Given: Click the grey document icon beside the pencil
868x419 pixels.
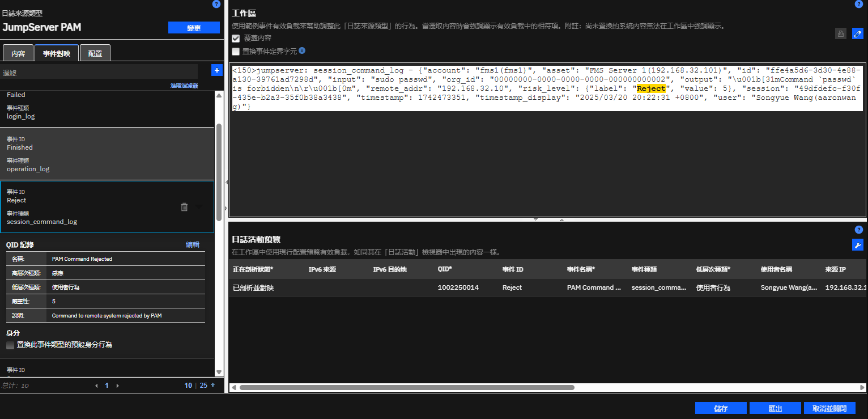Looking at the screenshot, I should [x=841, y=33].
